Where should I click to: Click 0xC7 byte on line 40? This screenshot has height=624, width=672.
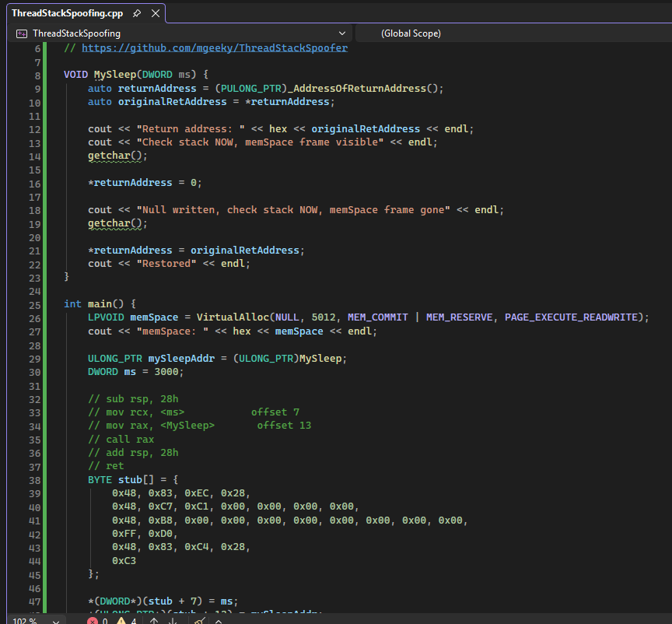point(160,507)
